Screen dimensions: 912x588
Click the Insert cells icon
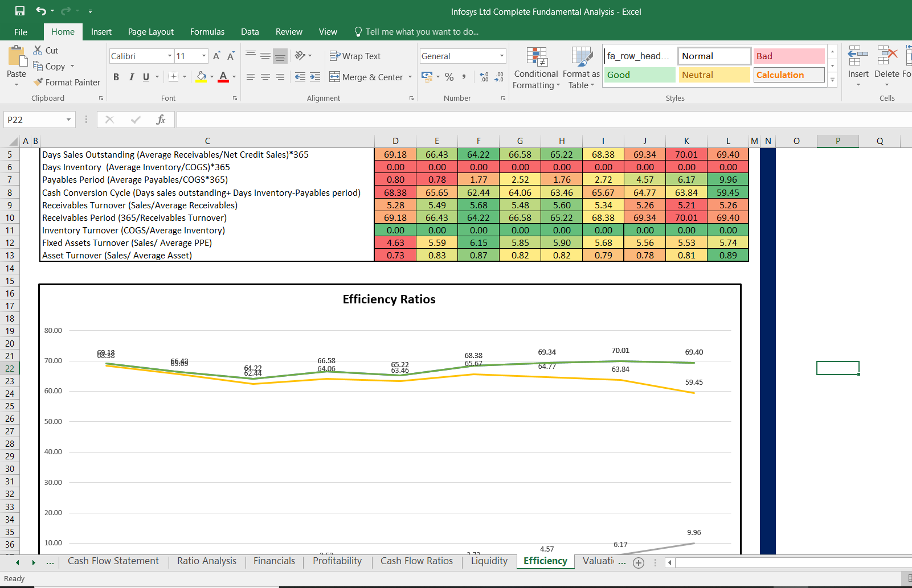(x=858, y=56)
